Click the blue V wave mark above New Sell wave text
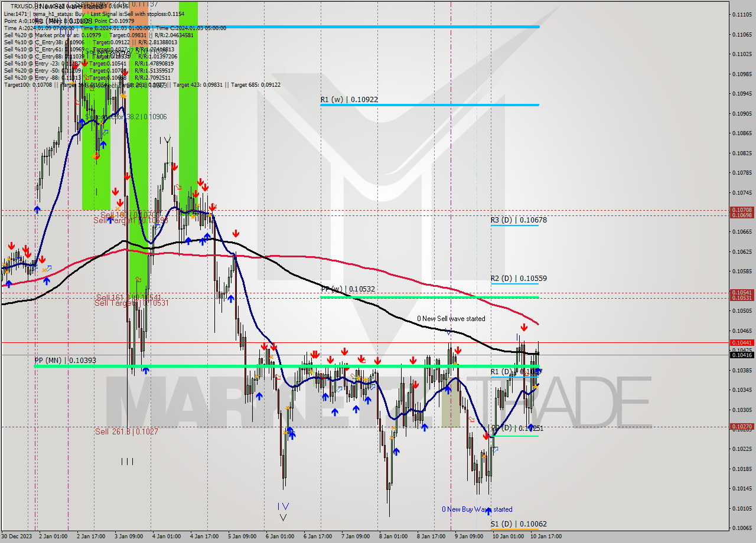The image size is (756, 543). tap(449, 332)
